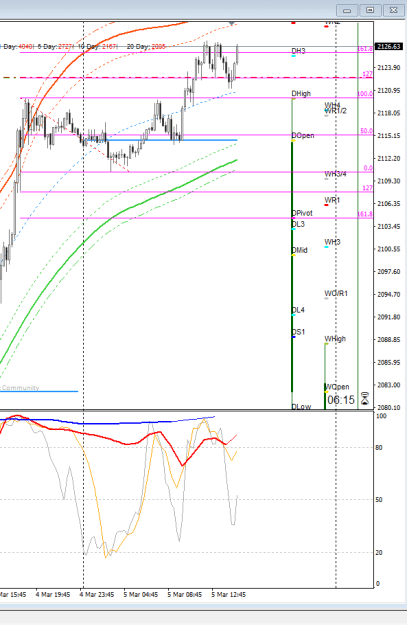The image size is (407, 625).
Task: Restore the chart window size
Action: (x=371, y=10)
